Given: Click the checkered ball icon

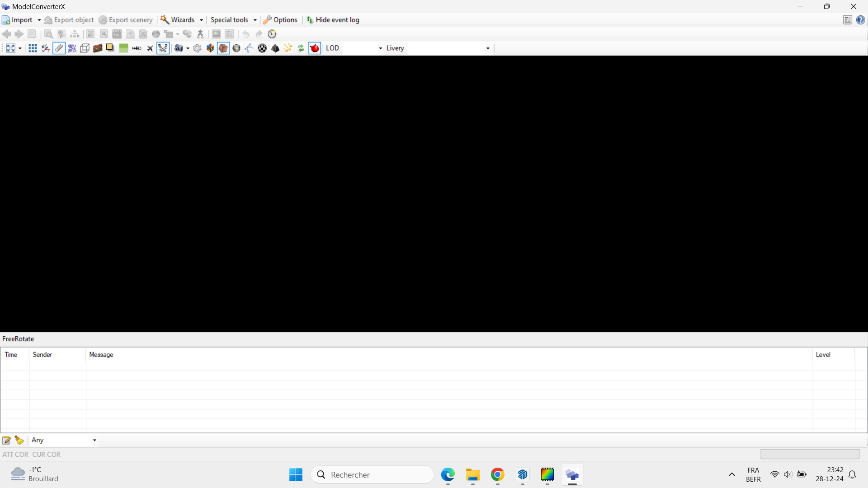Looking at the screenshot, I should click(262, 48).
